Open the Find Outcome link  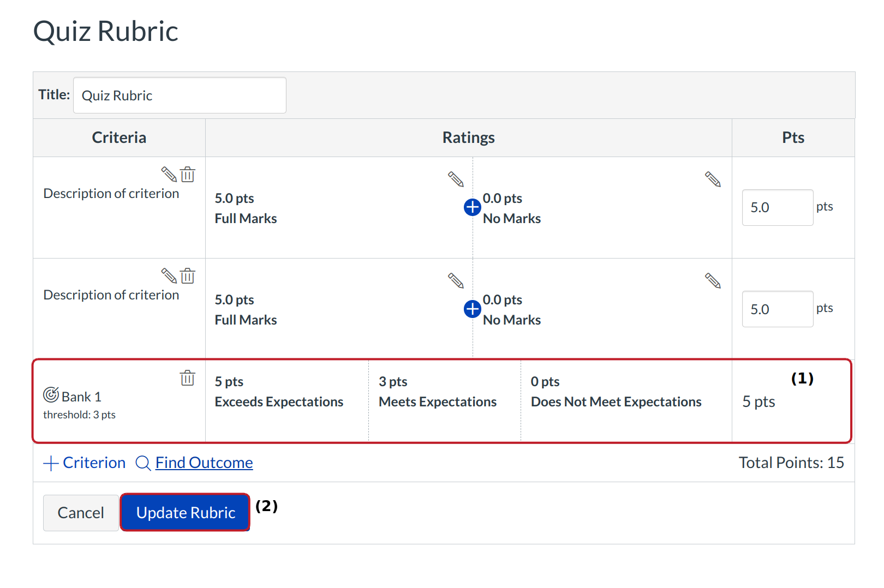(x=204, y=463)
